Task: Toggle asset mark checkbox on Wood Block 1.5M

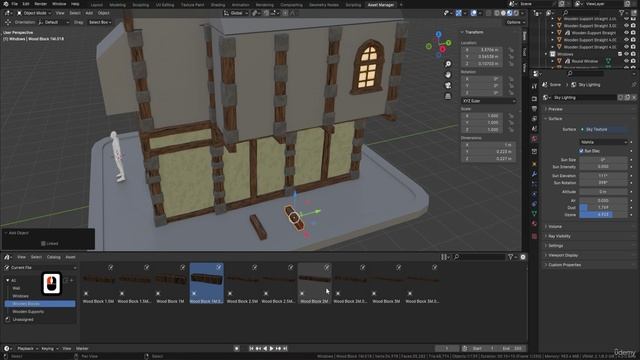Action: 111,267
